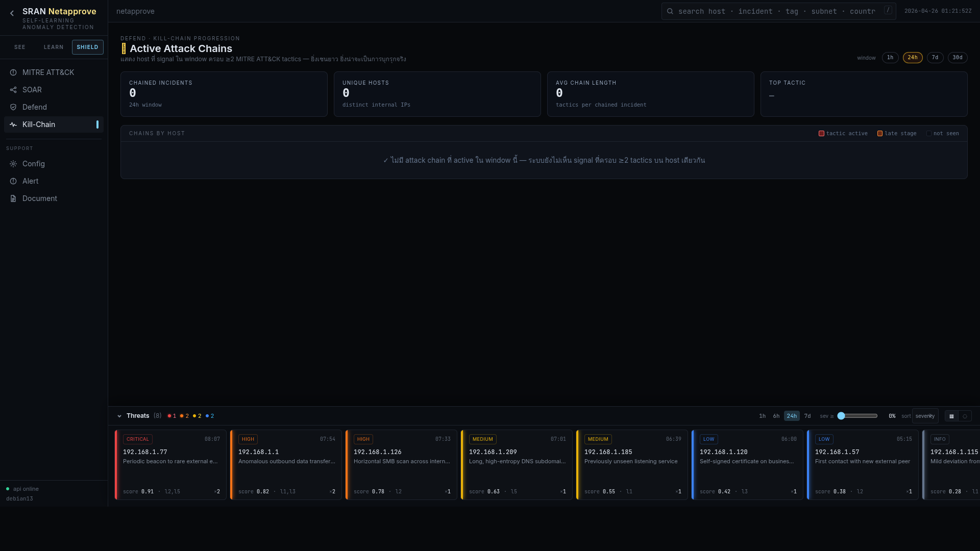Open the CRITICAL threat card for 192.168.1.77
This screenshot has height=551, width=980.
[171, 464]
